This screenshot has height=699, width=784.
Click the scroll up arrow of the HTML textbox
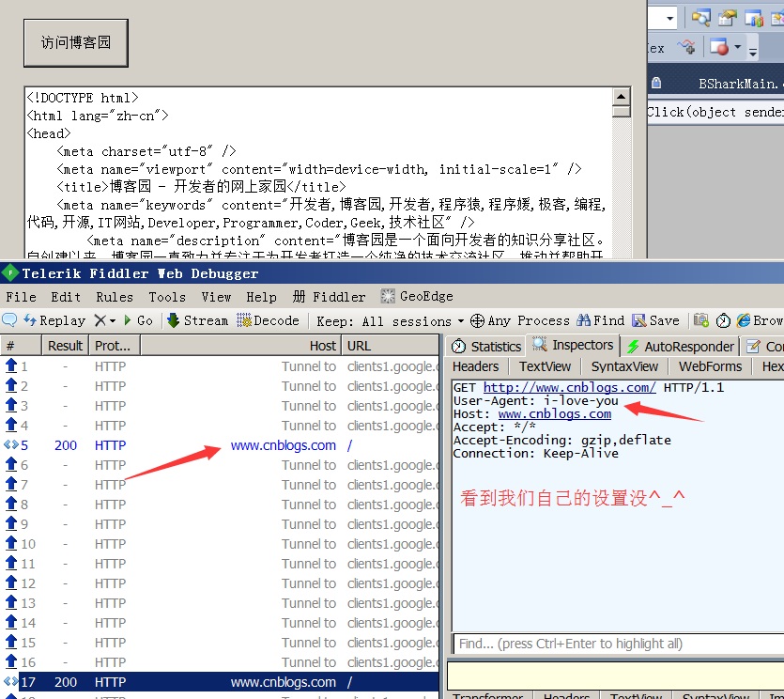tap(621, 97)
